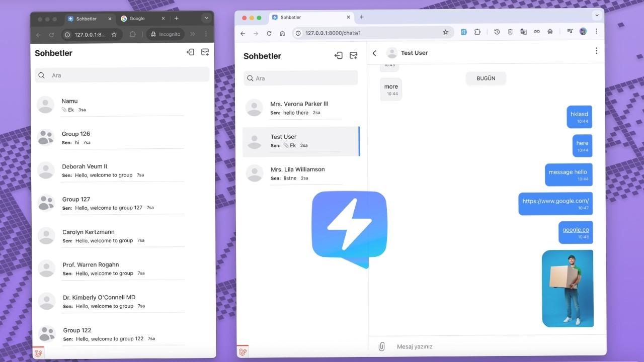Image resolution: width=644 pixels, height=362 pixels.
Task: Click back arrow in right browser toolbar
Action: [x=243, y=34]
